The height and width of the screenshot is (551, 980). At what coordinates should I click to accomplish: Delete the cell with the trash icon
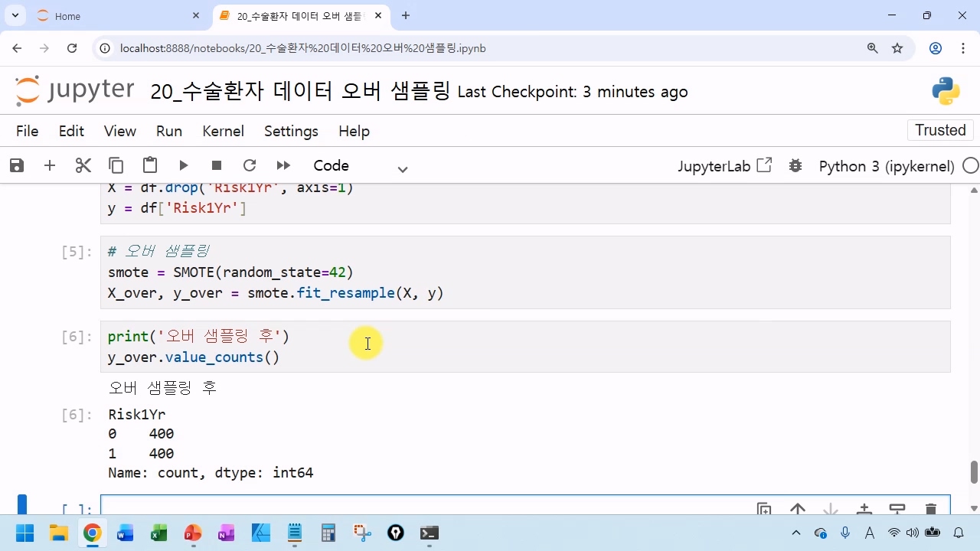point(931,509)
